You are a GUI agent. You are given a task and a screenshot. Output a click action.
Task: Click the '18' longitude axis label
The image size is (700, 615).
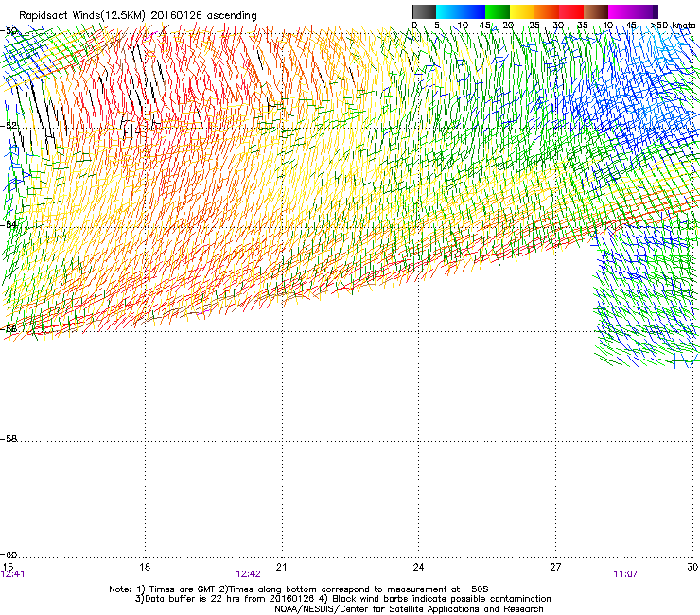[x=145, y=567]
